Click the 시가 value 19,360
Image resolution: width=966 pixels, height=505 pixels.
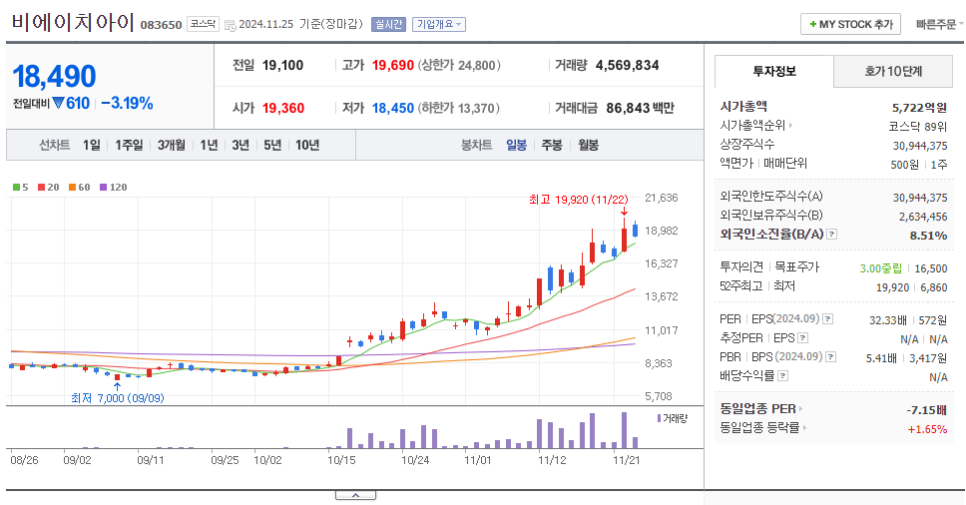pos(283,108)
